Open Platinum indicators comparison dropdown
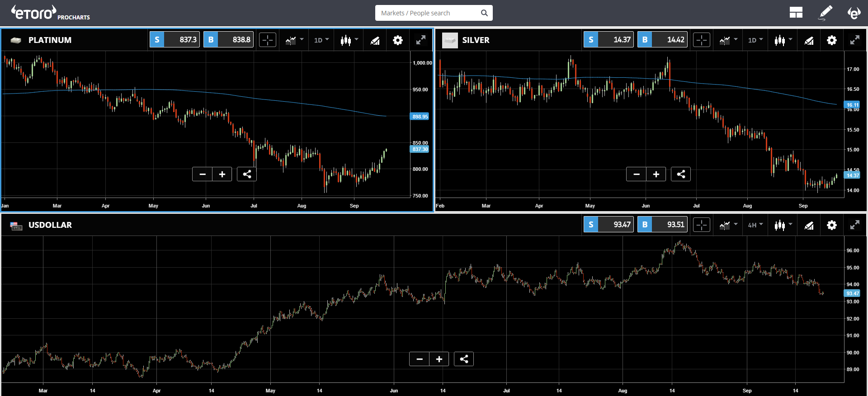Viewport: 868px width, 396px height. [294, 40]
